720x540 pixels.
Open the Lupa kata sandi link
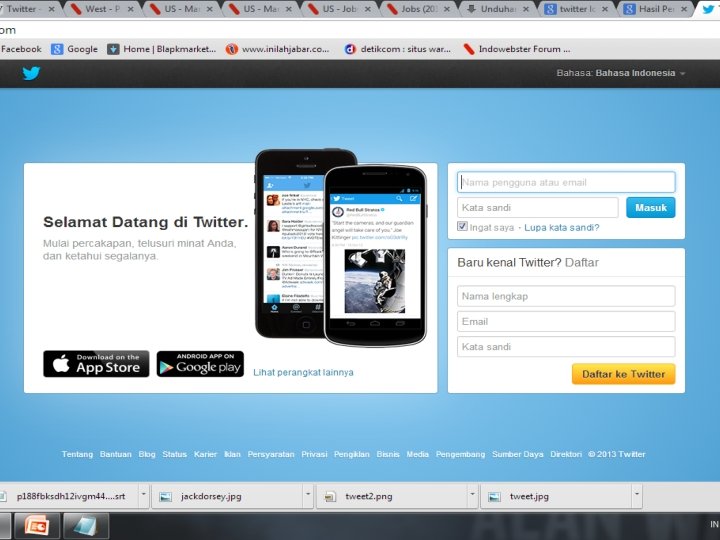(x=562, y=227)
